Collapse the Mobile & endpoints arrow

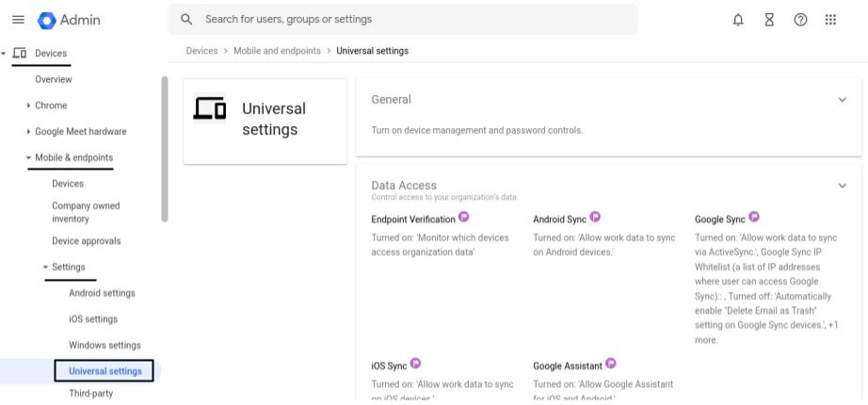pos(28,157)
